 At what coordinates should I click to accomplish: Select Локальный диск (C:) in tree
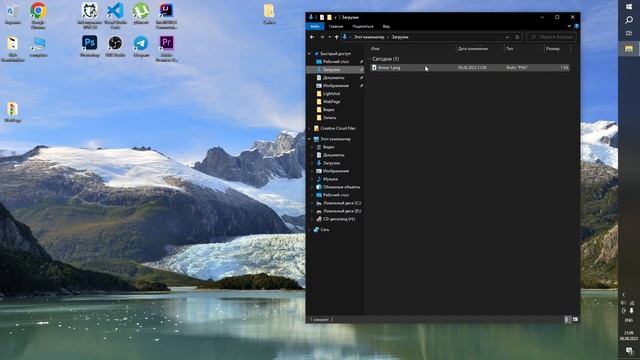coord(338,203)
